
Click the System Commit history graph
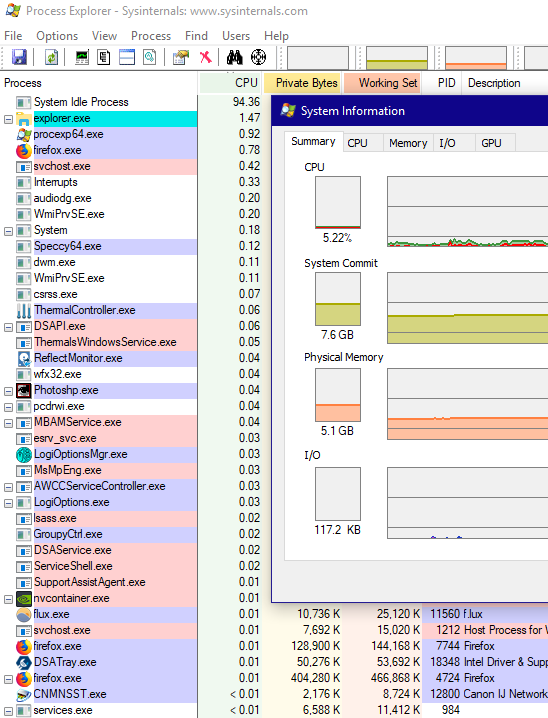467,308
